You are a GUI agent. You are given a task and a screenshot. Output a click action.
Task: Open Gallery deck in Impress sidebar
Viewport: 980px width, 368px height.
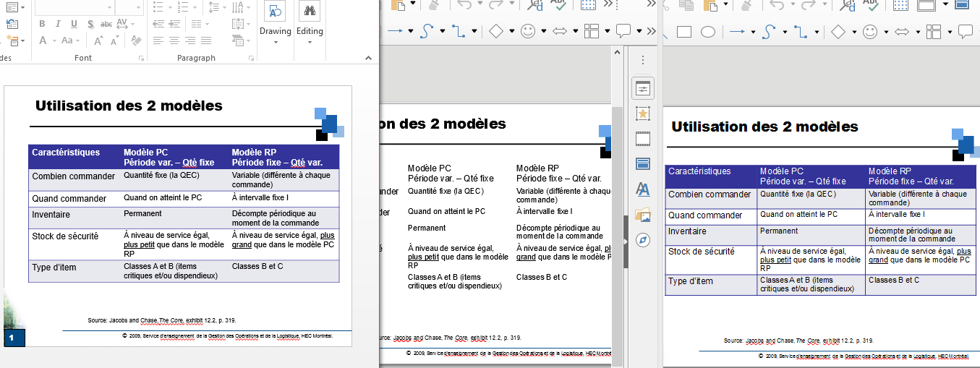(x=642, y=215)
